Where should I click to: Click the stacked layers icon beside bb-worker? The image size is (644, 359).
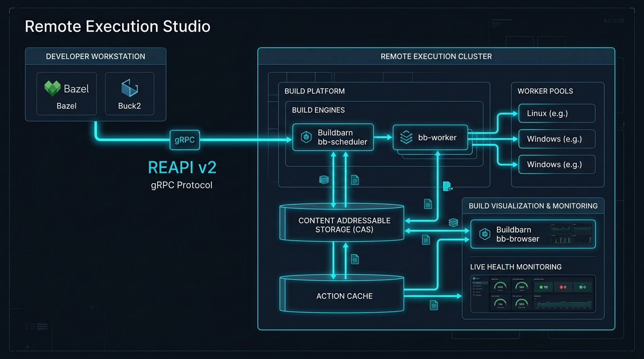pyautogui.click(x=405, y=137)
